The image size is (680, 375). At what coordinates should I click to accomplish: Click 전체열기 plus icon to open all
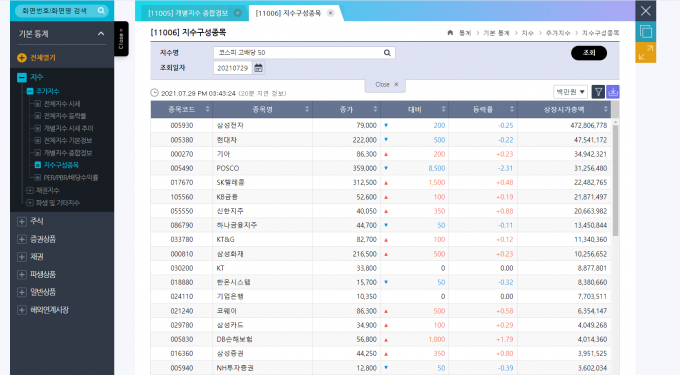pos(22,58)
